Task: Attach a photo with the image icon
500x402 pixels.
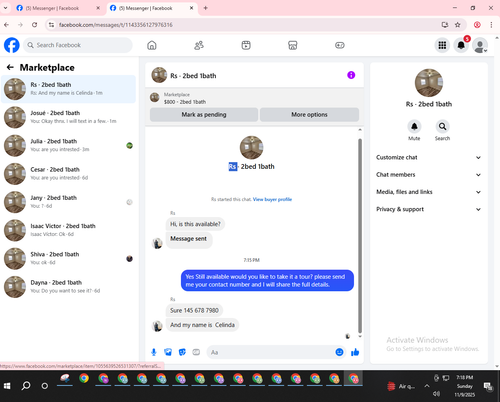Action: point(168,352)
